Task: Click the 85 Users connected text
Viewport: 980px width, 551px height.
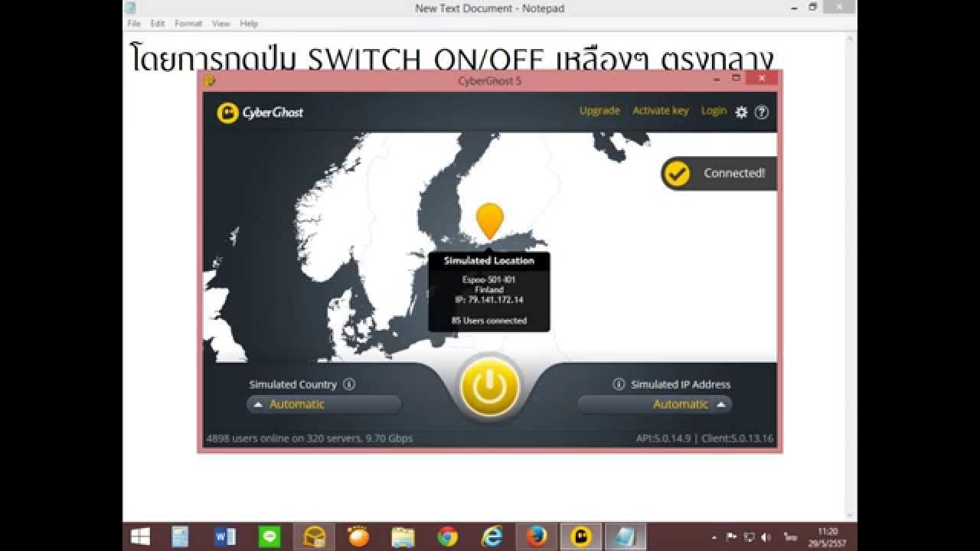Action: (489, 321)
